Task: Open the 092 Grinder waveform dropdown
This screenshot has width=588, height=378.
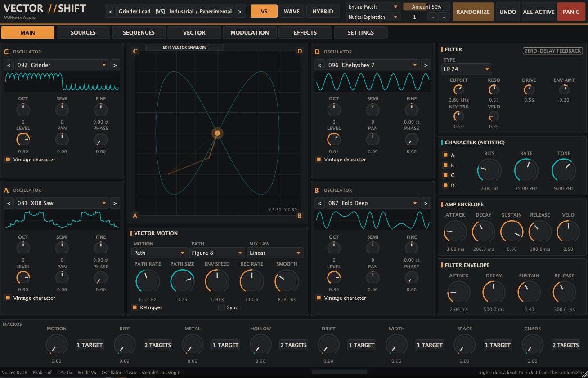Action: tap(62, 65)
